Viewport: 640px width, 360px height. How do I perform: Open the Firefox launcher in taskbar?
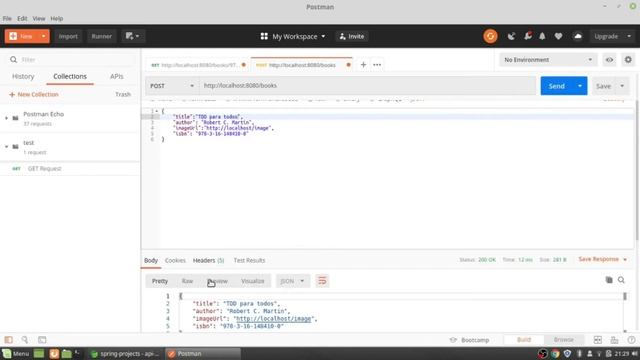pos(54,353)
